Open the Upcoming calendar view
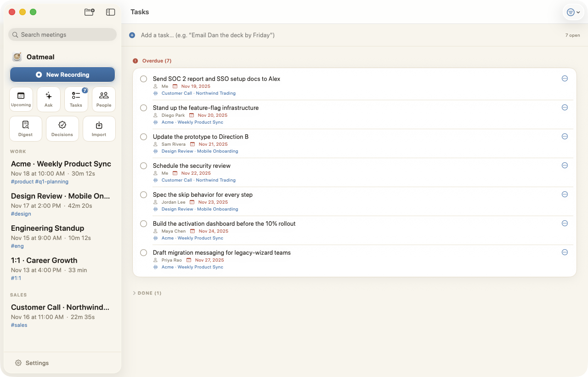 [x=21, y=99]
